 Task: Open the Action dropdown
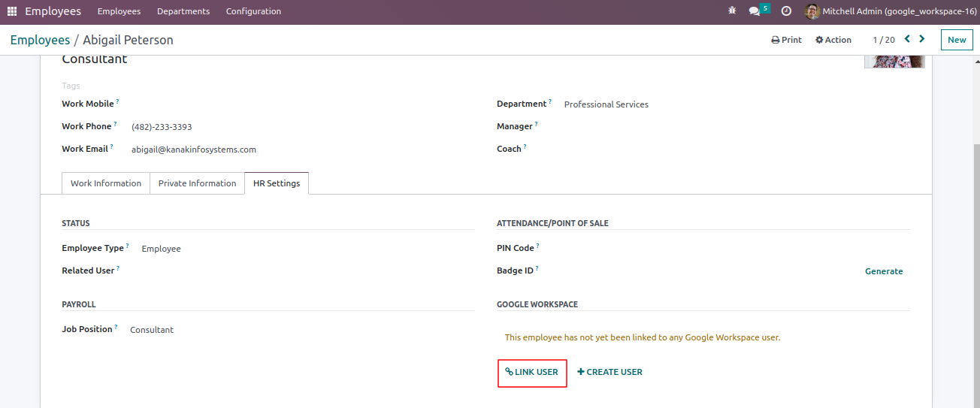coord(833,40)
